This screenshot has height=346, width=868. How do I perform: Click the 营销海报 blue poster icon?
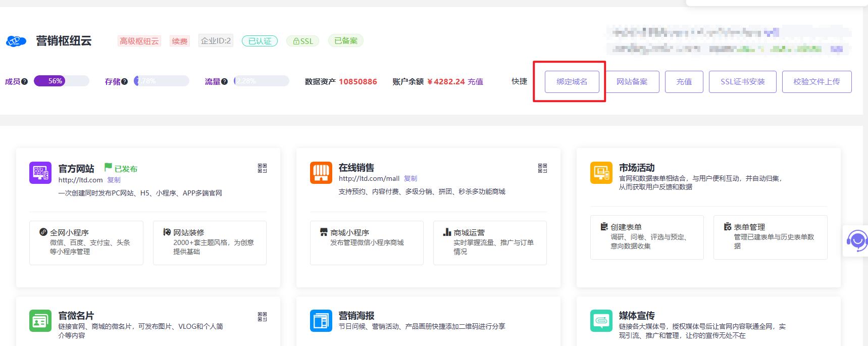click(x=321, y=321)
